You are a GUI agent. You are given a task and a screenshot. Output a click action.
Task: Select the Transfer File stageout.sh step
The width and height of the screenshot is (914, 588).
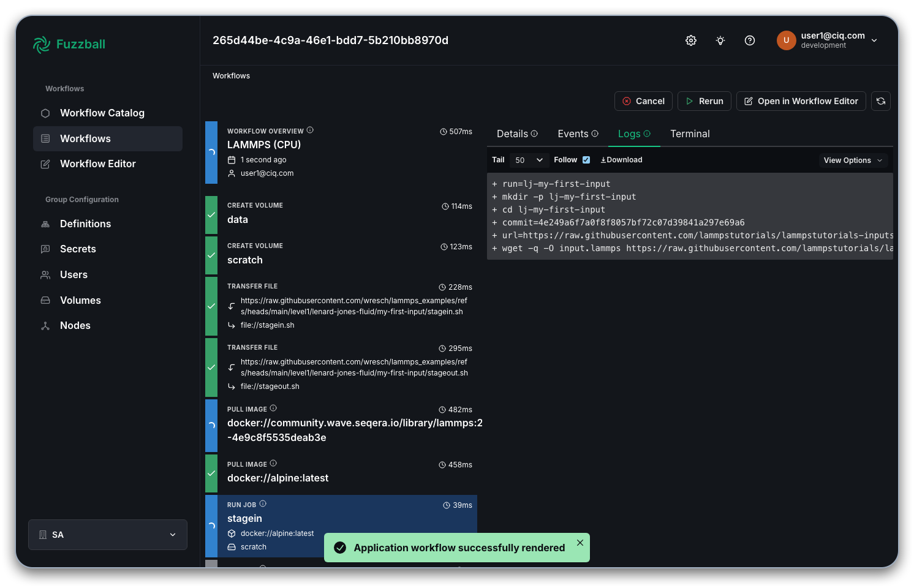(341, 367)
